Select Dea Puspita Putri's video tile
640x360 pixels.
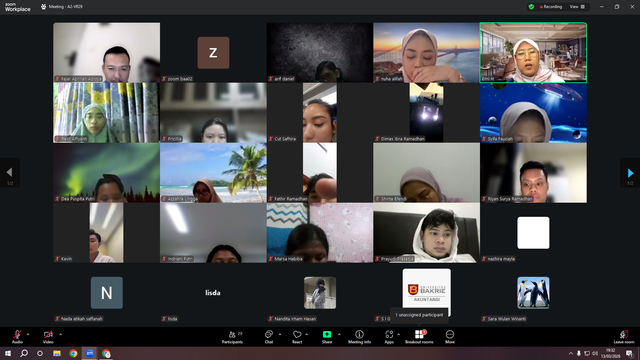pyautogui.click(x=107, y=173)
